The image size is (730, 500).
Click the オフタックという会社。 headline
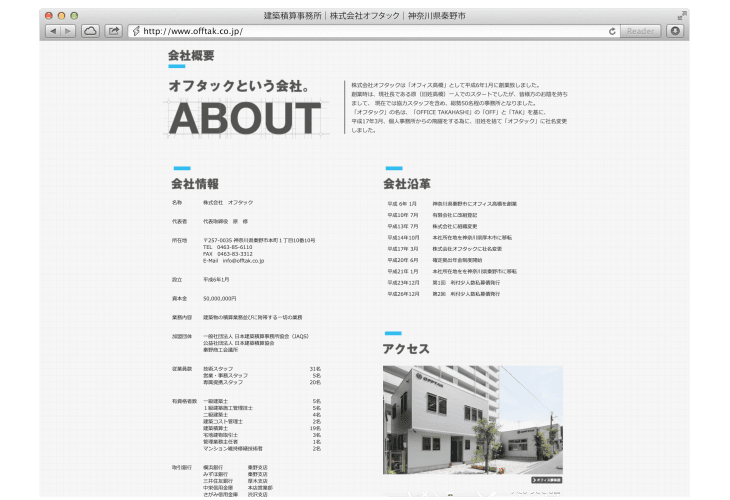(239, 86)
